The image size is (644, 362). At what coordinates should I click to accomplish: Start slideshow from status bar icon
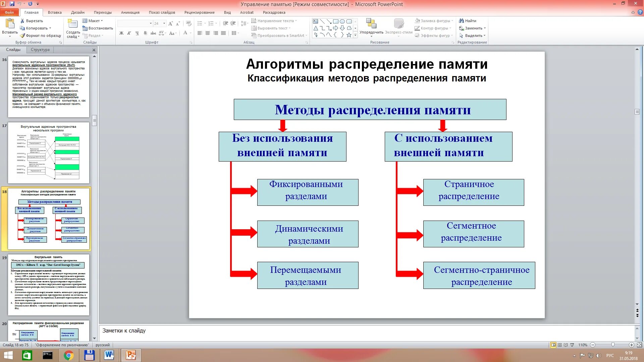(572, 345)
